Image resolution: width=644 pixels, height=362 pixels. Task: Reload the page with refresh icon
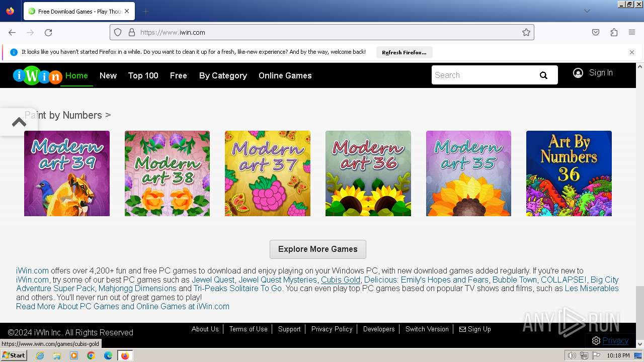(x=48, y=32)
